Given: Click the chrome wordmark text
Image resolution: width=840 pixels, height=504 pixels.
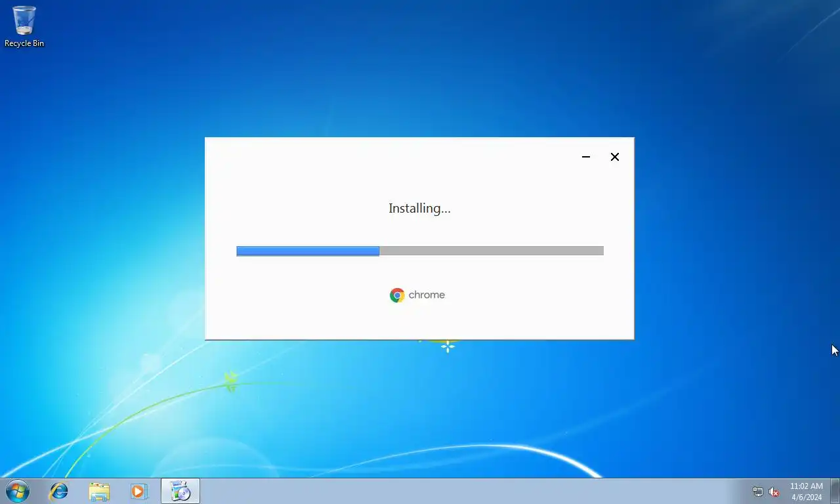Looking at the screenshot, I should tap(427, 295).
